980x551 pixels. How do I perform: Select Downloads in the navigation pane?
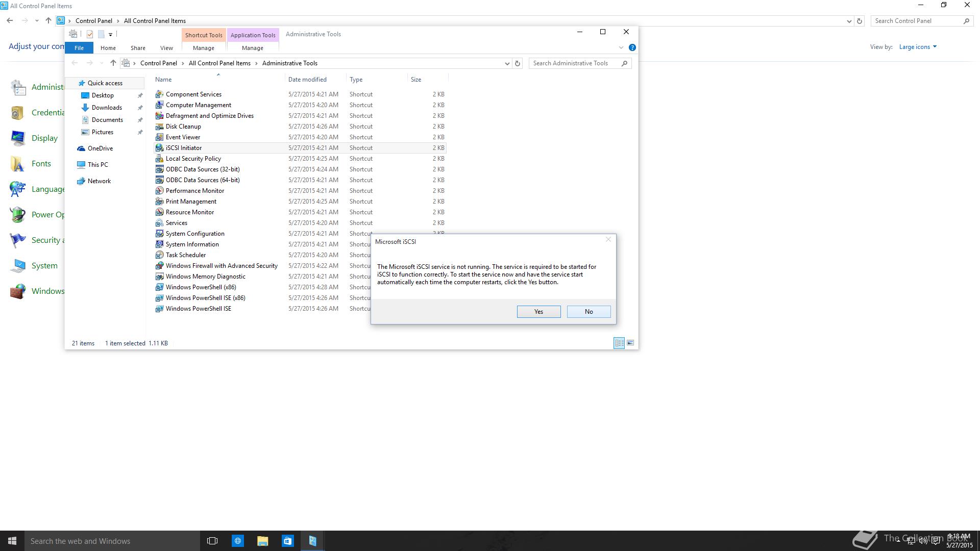pyautogui.click(x=107, y=108)
